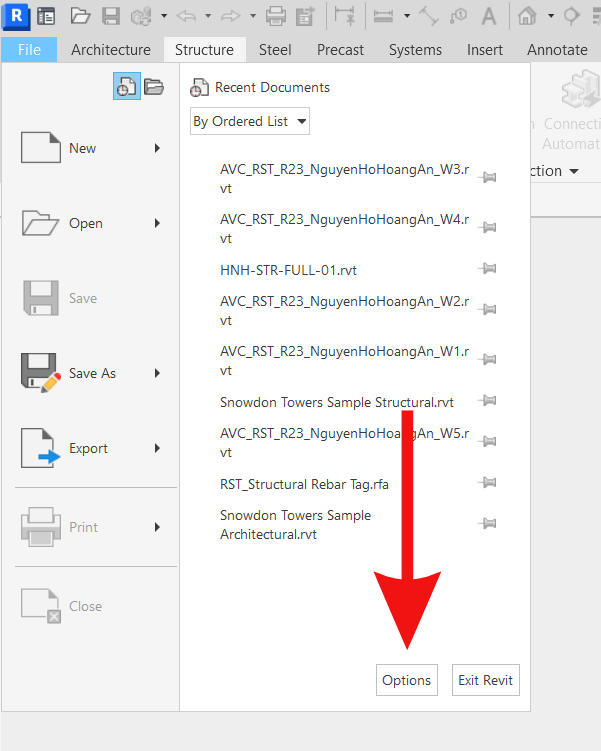This screenshot has height=751, width=601.
Task: Open the By Ordered List dropdown
Action: [x=250, y=121]
